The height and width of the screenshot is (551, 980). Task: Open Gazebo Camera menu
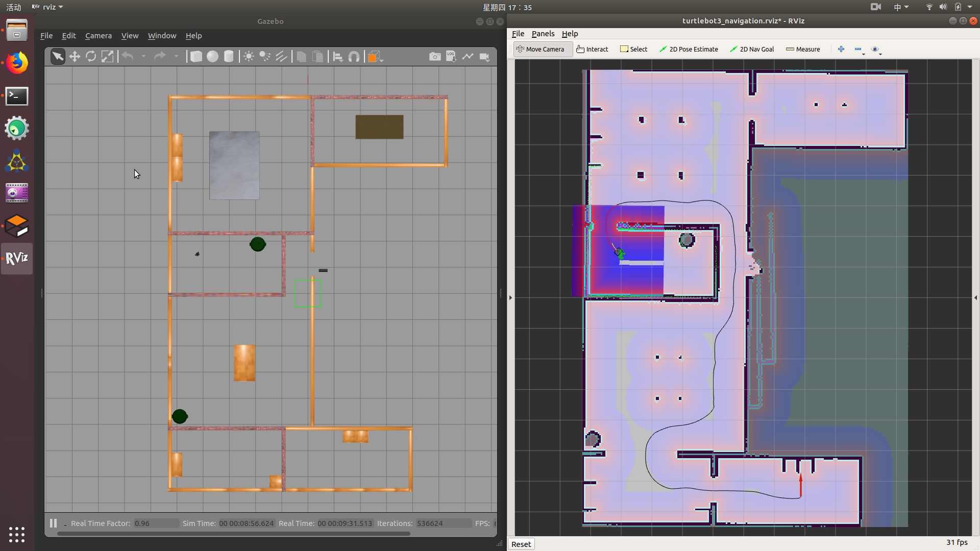point(98,36)
